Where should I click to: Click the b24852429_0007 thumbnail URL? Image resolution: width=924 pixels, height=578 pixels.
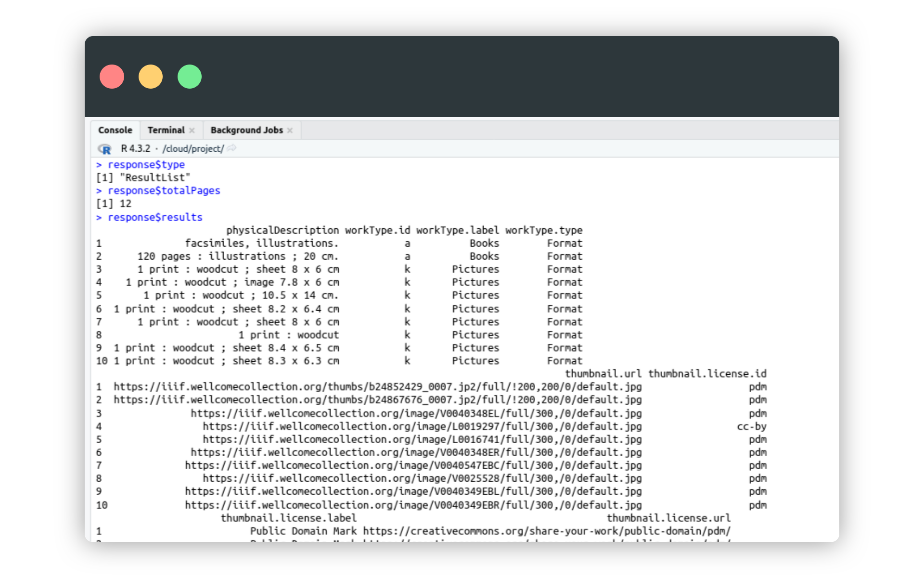pyautogui.click(x=378, y=387)
